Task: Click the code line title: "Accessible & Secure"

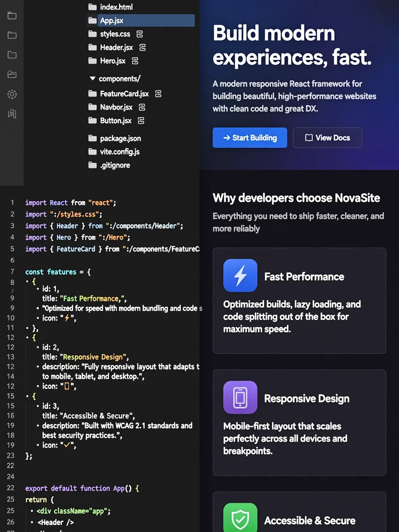Action: tap(88, 416)
